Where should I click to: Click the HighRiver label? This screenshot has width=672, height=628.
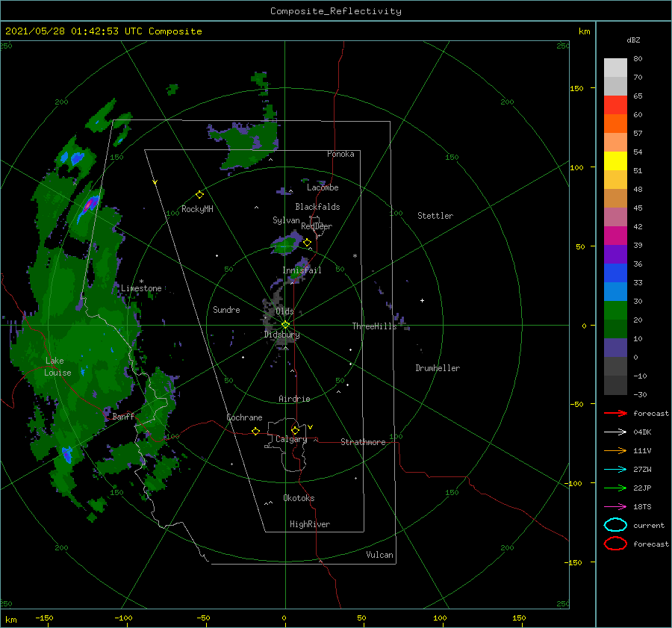[310, 524]
